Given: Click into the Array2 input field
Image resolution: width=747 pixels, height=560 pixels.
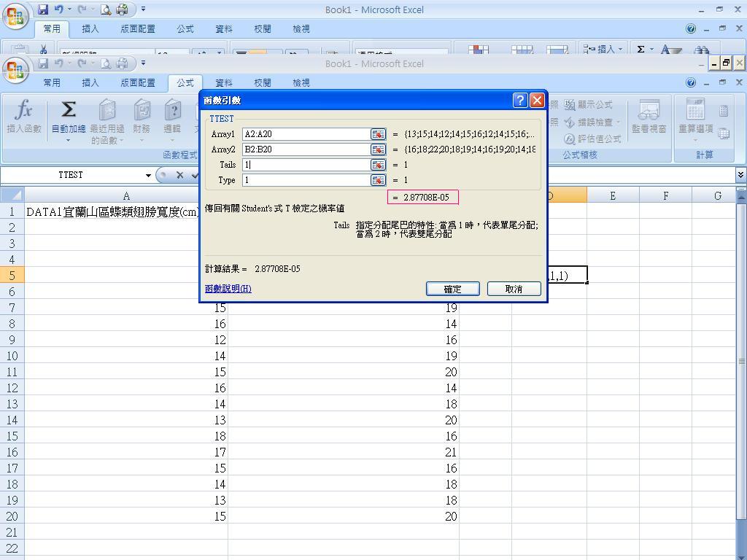Looking at the screenshot, I should (x=306, y=149).
